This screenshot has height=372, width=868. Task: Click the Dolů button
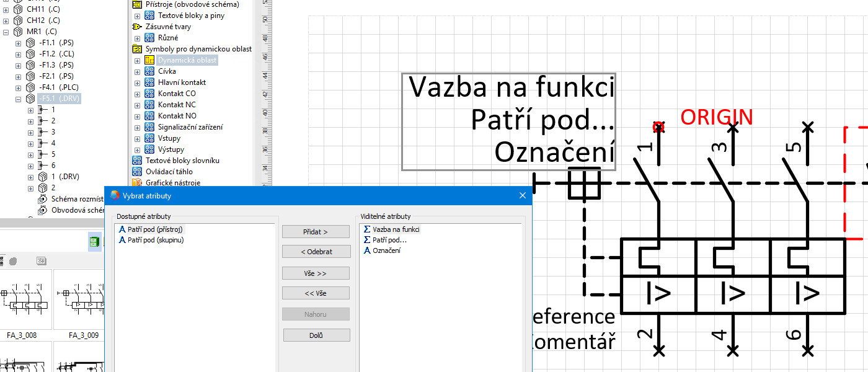click(x=316, y=335)
